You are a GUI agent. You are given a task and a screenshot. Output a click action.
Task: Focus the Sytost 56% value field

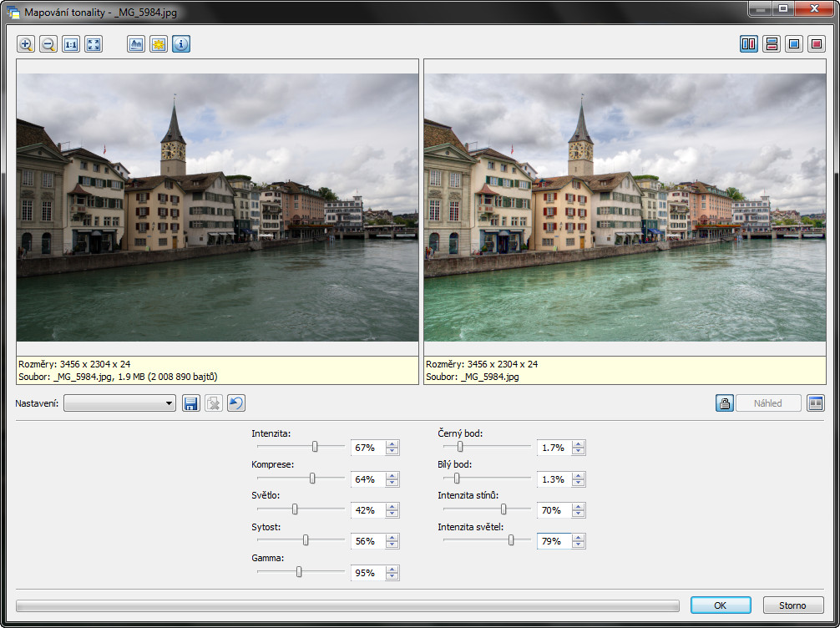pyautogui.click(x=368, y=541)
